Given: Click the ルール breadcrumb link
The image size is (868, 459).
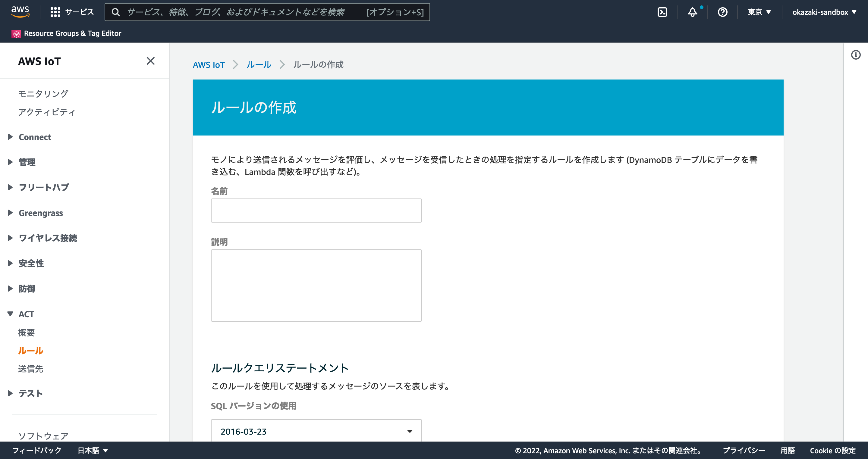Looking at the screenshot, I should pos(259,65).
